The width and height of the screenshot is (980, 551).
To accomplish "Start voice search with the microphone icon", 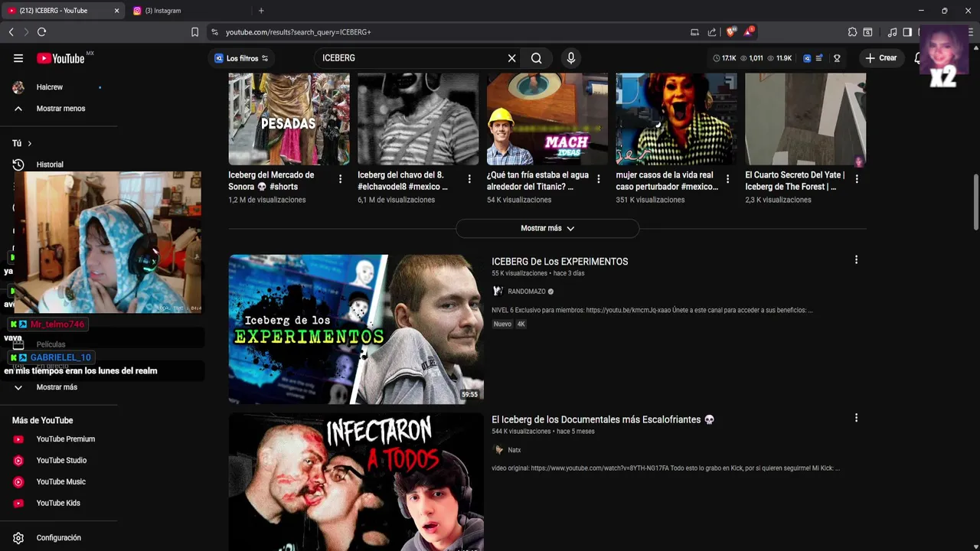I will tap(570, 58).
